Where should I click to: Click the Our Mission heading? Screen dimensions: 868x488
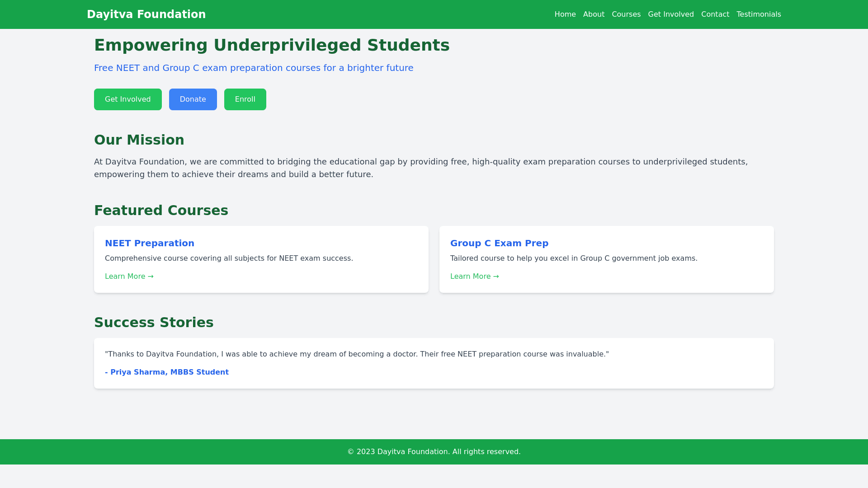139,140
